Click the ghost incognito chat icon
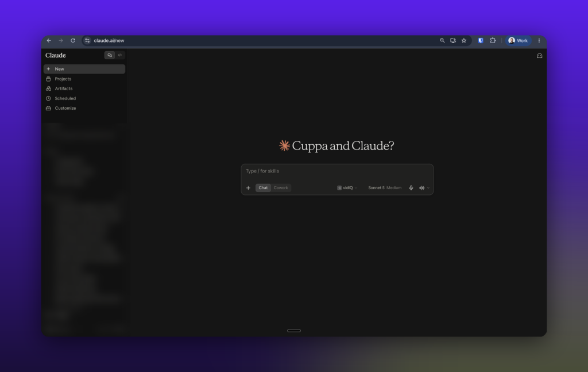 [539, 56]
